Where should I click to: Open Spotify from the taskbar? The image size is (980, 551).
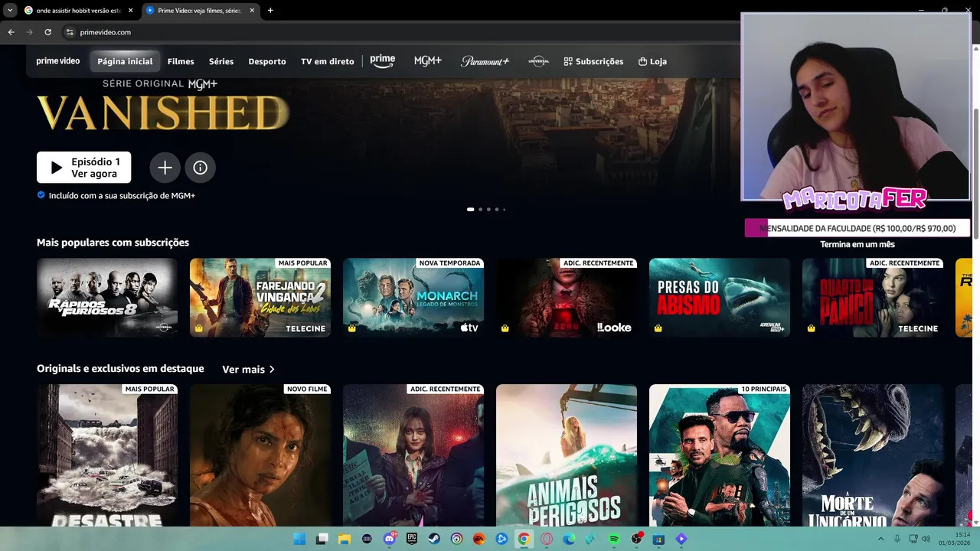(614, 539)
